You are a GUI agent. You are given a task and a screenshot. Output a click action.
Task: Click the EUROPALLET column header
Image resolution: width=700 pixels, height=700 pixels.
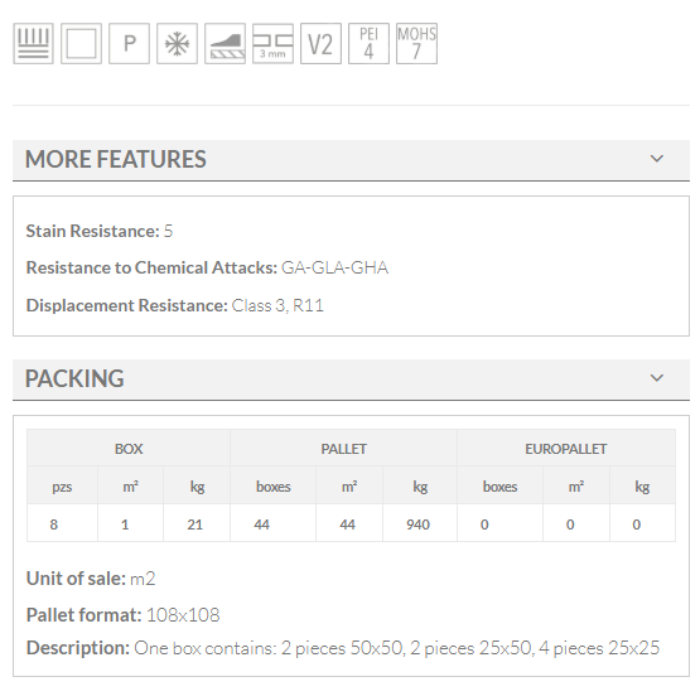point(566,449)
